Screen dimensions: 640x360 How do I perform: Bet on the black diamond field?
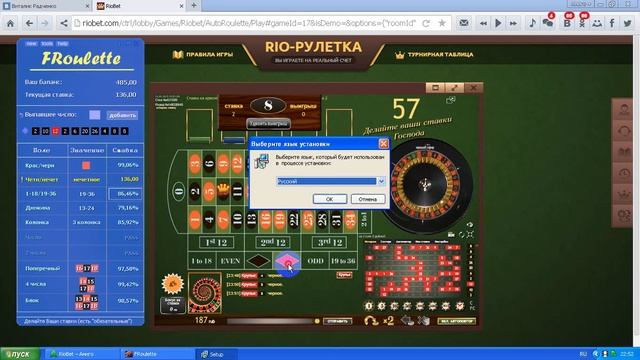pos(258,261)
